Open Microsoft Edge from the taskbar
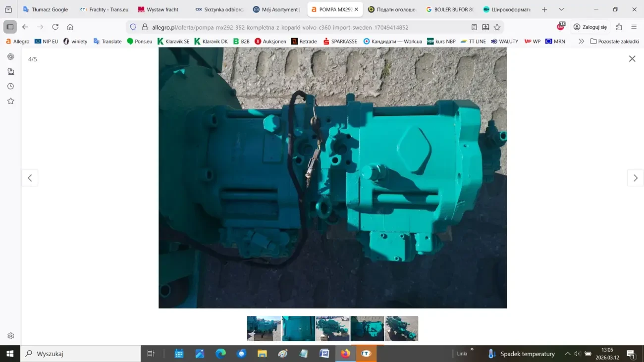This screenshot has height=362, width=644. [220, 354]
